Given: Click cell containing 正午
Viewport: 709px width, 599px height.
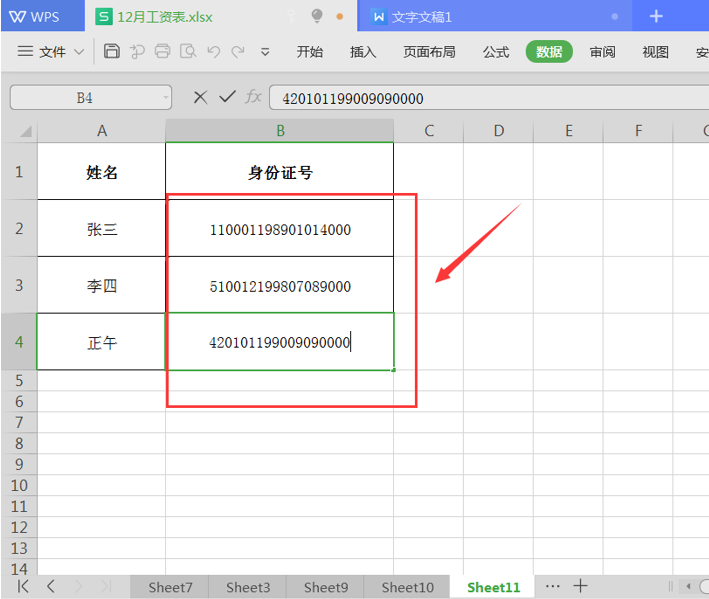Looking at the screenshot, I should (x=102, y=342).
